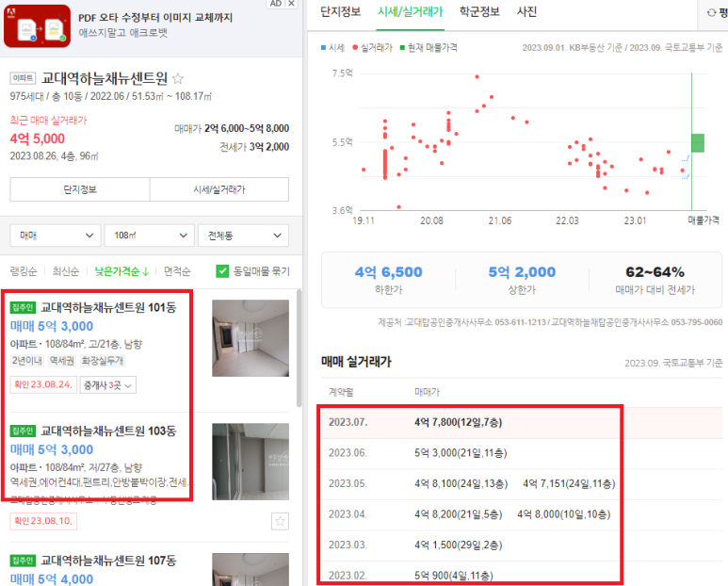Open the 전체동 building dropdown
This screenshot has height=586, width=728.
(x=243, y=236)
